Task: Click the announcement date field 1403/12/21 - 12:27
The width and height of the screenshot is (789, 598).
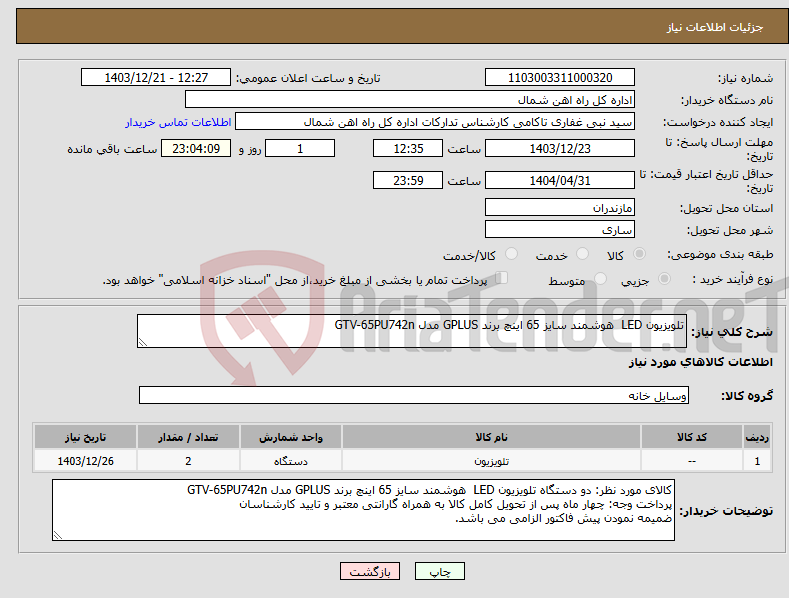Action: [156, 78]
